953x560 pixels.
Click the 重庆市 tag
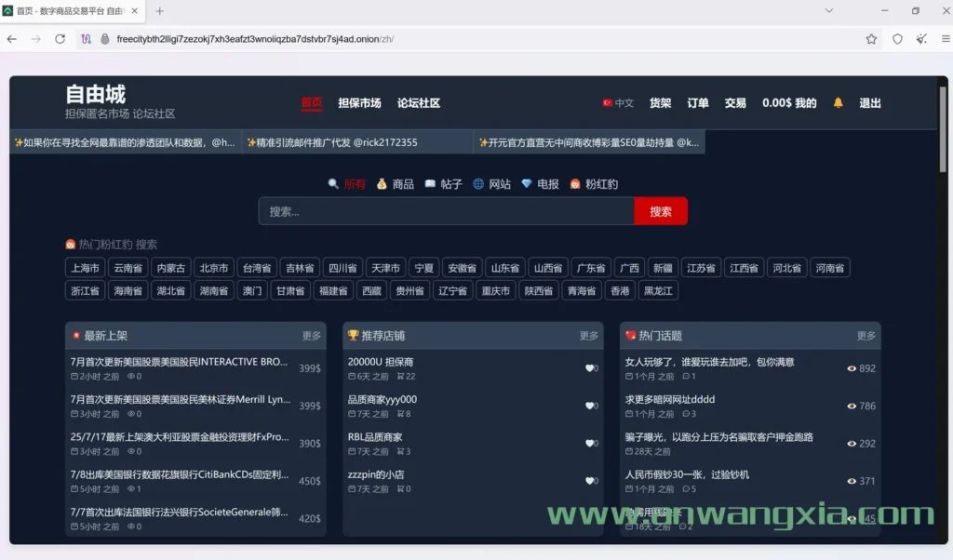(495, 291)
